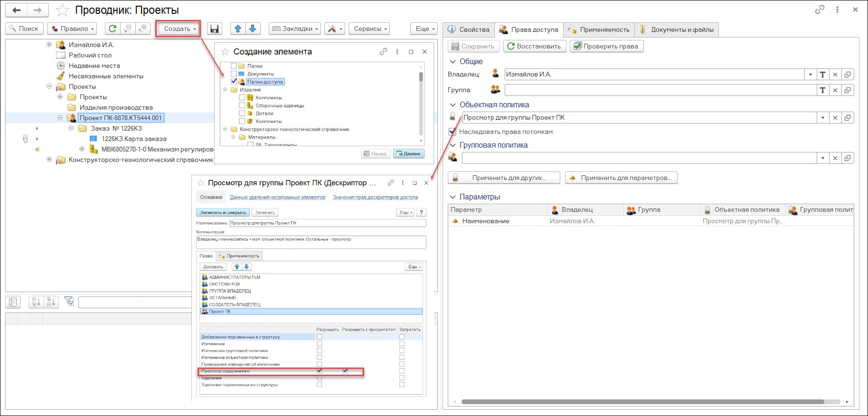
Task: Click the floppy disk save icon
Action: (215, 28)
